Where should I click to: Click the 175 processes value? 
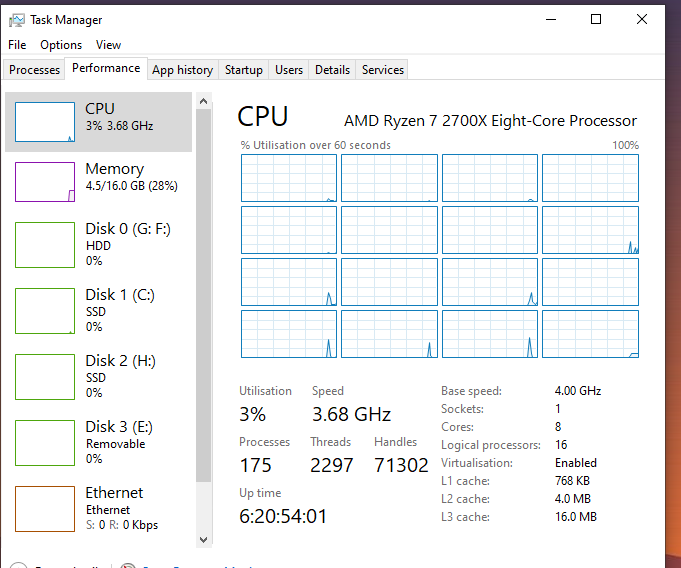pos(255,466)
